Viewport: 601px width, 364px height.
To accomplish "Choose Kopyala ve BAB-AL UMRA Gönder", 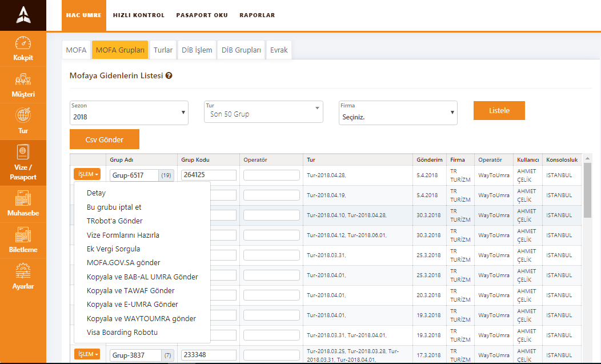I will [142, 277].
